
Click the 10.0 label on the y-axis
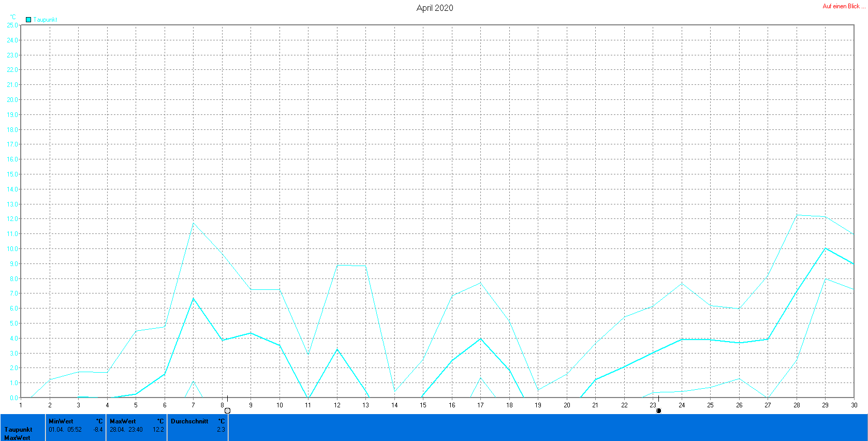(x=12, y=249)
